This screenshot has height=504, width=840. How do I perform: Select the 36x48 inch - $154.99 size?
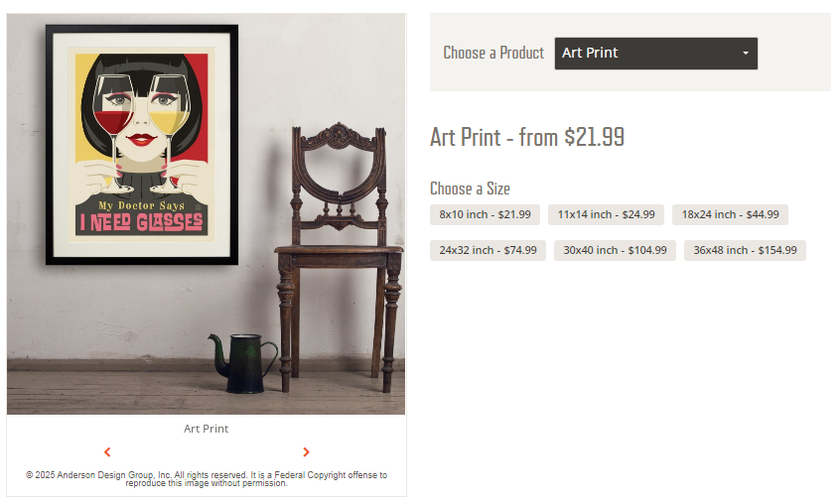pyautogui.click(x=746, y=250)
